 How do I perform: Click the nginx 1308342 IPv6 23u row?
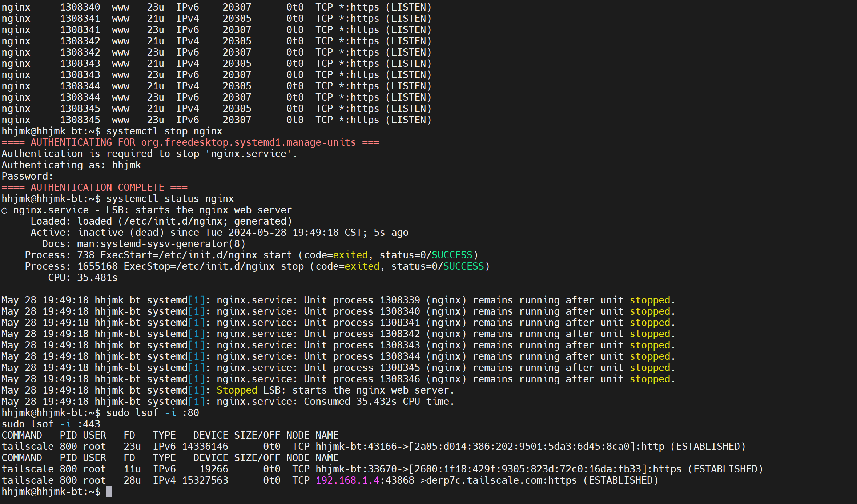[x=217, y=52]
